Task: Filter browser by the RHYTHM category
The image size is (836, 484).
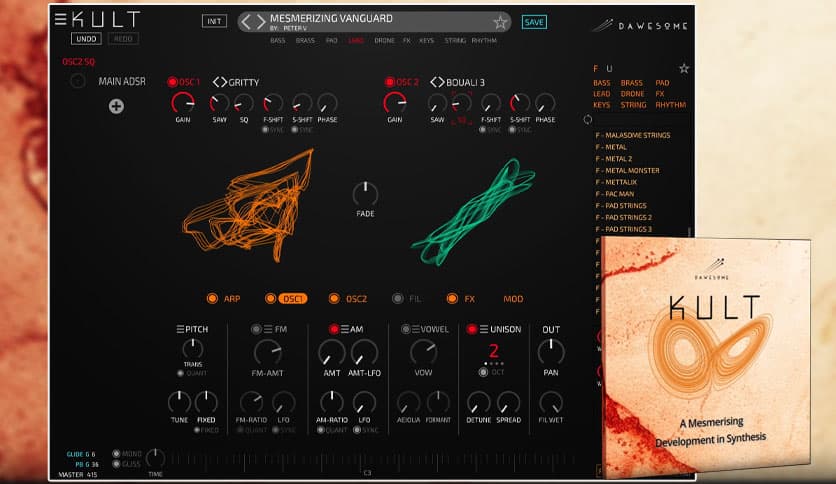Action: [671, 105]
